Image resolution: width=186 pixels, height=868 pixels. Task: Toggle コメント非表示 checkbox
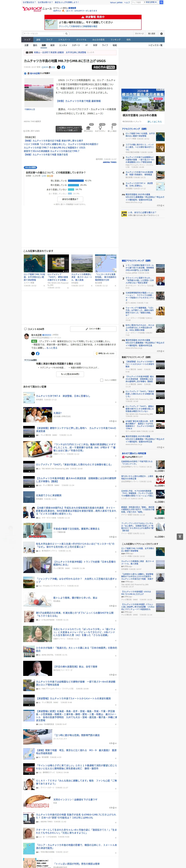(x=102, y=380)
